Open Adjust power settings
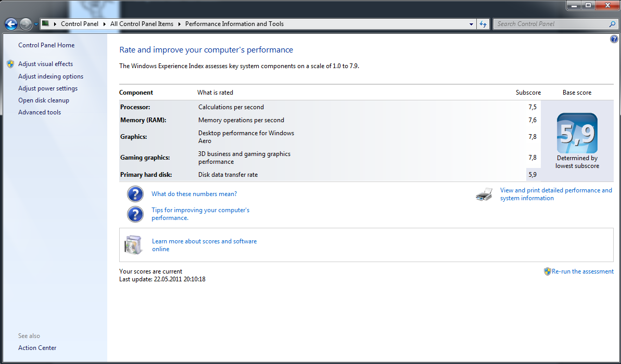Image resolution: width=621 pixels, height=364 pixels. (48, 88)
